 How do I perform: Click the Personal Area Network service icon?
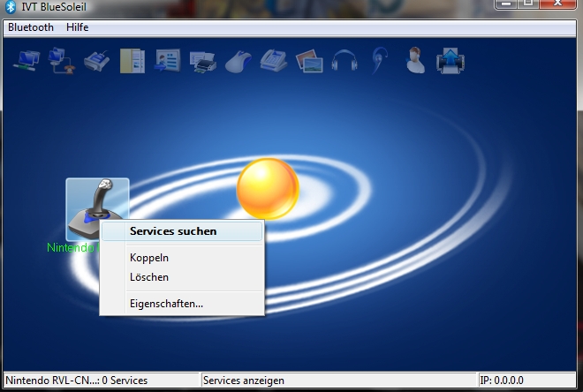(25, 61)
